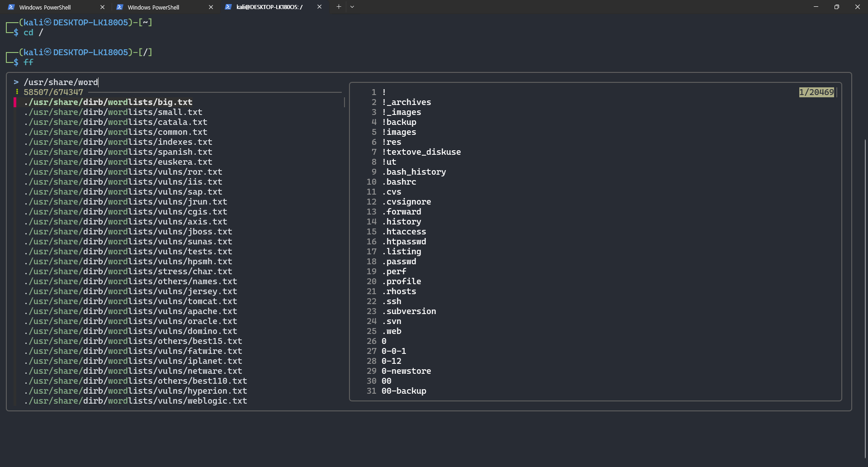
Task: Switch to the second Windows PowerShell tab
Action: tap(163, 7)
